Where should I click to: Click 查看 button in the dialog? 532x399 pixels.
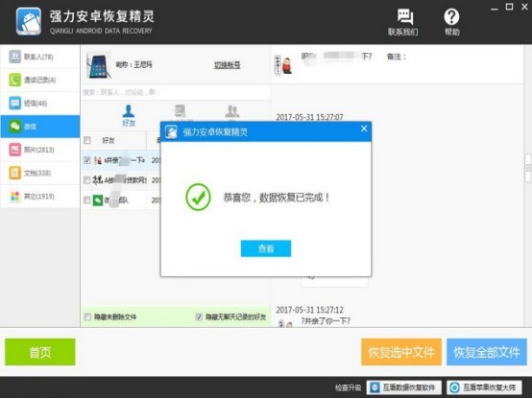pyautogui.click(x=266, y=248)
